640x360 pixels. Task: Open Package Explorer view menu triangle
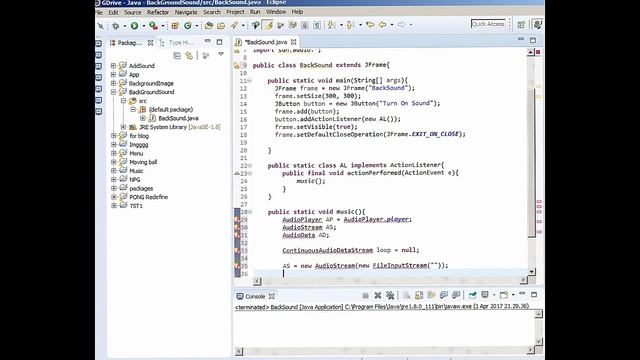point(221,54)
